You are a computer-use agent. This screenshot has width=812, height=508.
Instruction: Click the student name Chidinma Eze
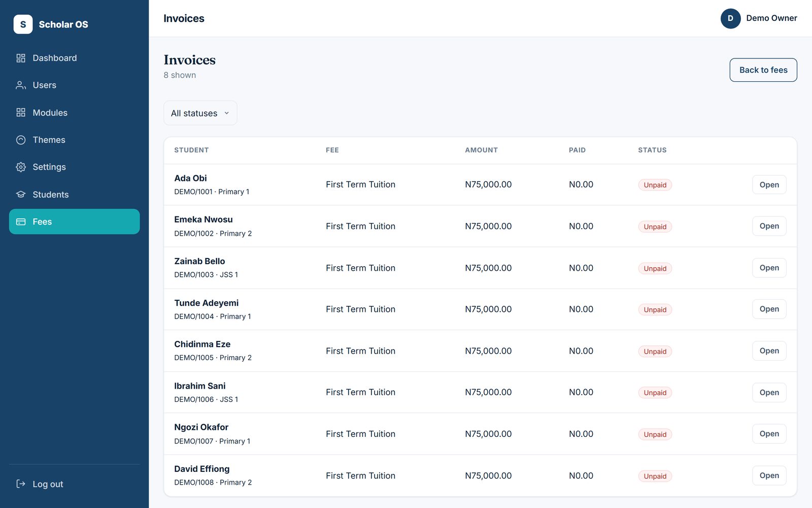click(202, 344)
